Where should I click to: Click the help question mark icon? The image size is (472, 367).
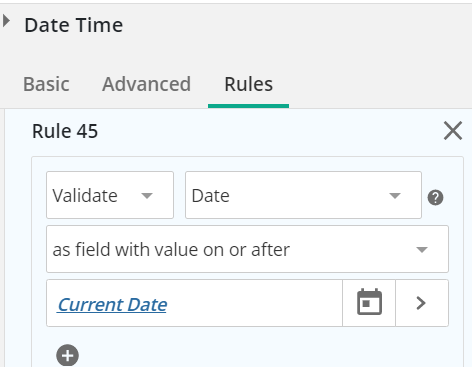[x=435, y=198]
